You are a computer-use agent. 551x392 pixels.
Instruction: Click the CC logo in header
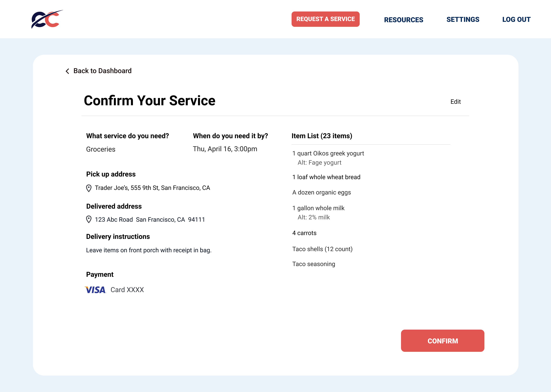pyautogui.click(x=47, y=19)
